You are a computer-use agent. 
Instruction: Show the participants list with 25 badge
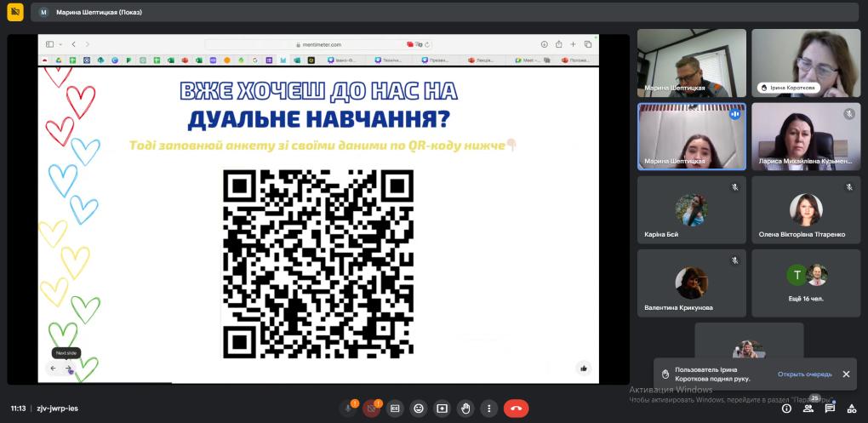coord(808,409)
